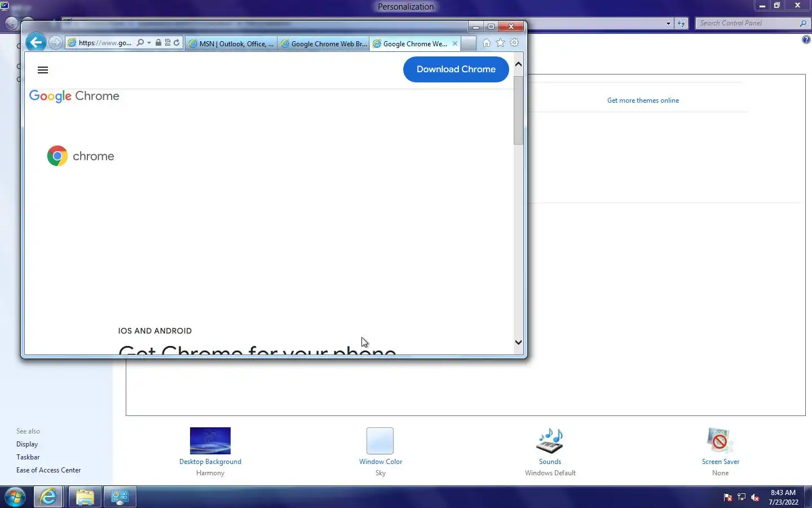Toggle the compatibility view icon in address bar
Screen dimensions: 812x508
[x=167, y=42]
